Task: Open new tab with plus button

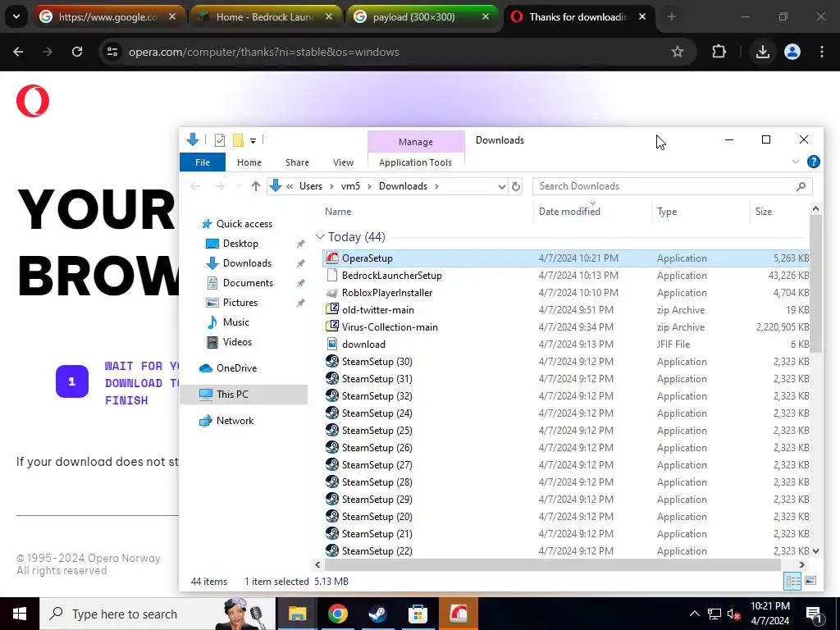Action: 671,16
